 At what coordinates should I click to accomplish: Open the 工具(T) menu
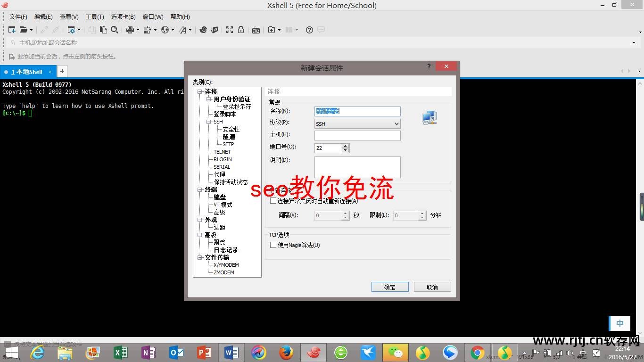[95, 17]
